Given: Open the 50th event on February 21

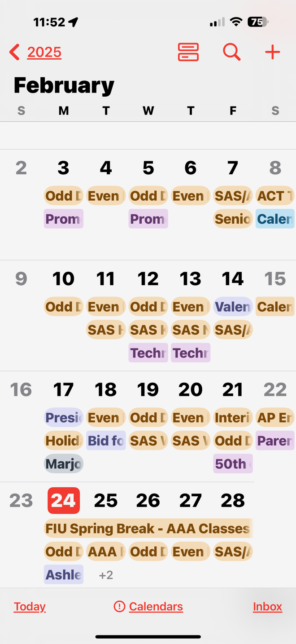Looking at the screenshot, I should click(233, 463).
